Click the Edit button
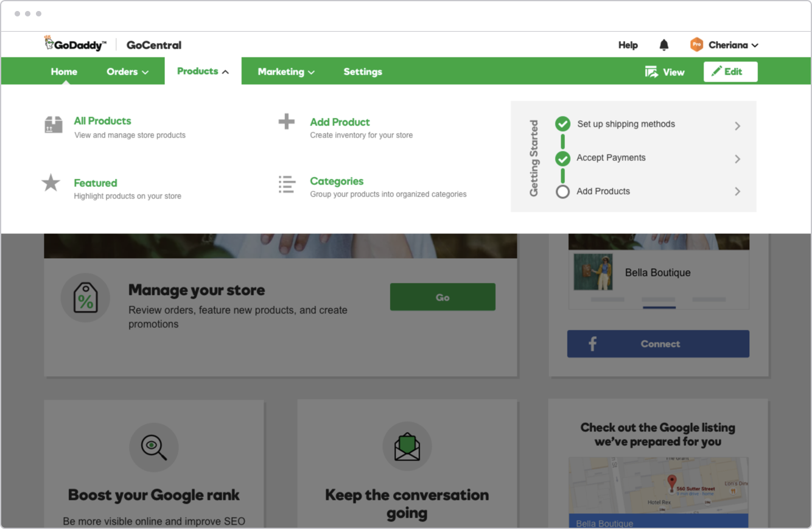The image size is (812, 529). click(x=730, y=71)
